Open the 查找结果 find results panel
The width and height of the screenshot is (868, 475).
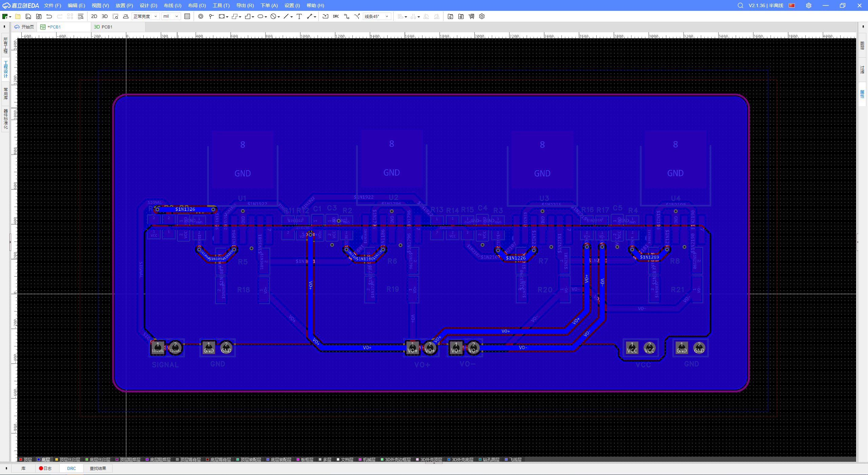(x=98, y=468)
